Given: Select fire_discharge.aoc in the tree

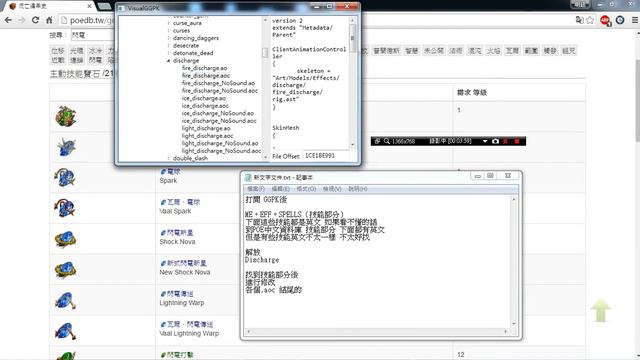Looking at the screenshot, I should (206, 76).
